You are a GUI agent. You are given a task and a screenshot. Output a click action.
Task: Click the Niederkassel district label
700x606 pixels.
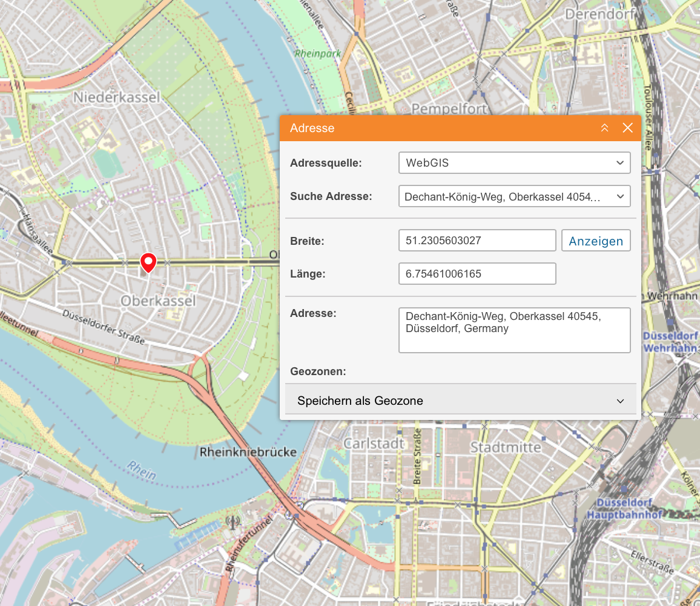pyautogui.click(x=117, y=97)
